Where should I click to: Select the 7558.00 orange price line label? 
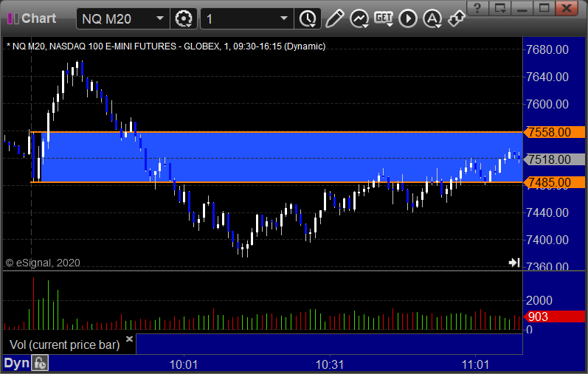coord(555,132)
